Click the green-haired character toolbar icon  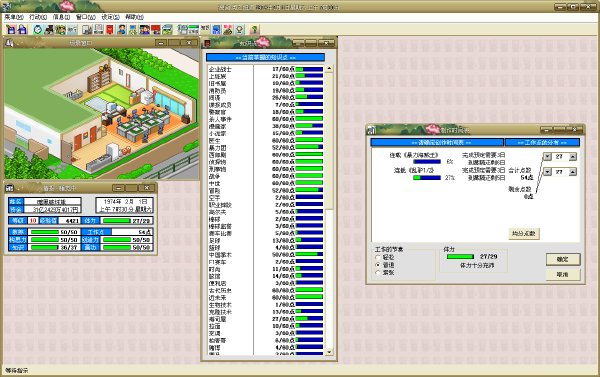pyautogui.click(x=61, y=29)
